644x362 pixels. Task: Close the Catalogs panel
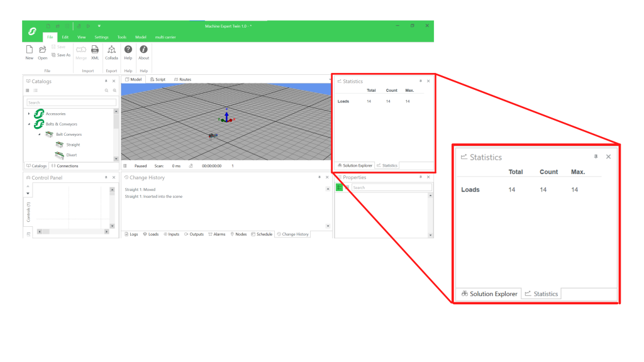pos(114,81)
